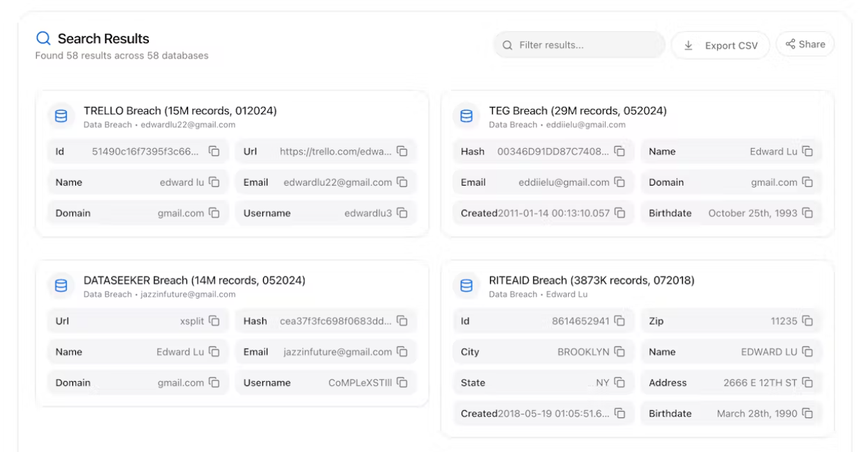Click the 'NY' State value
The width and height of the screenshot is (868, 452).
602,383
